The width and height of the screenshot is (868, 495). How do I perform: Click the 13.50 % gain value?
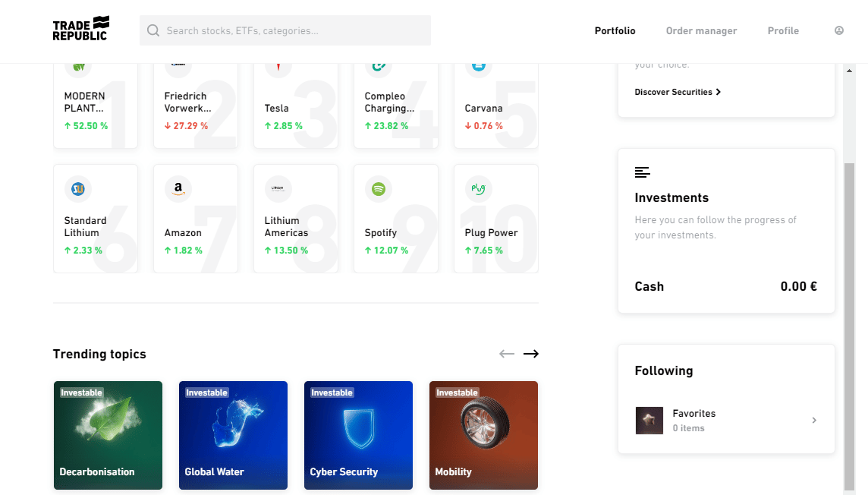click(x=286, y=251)
